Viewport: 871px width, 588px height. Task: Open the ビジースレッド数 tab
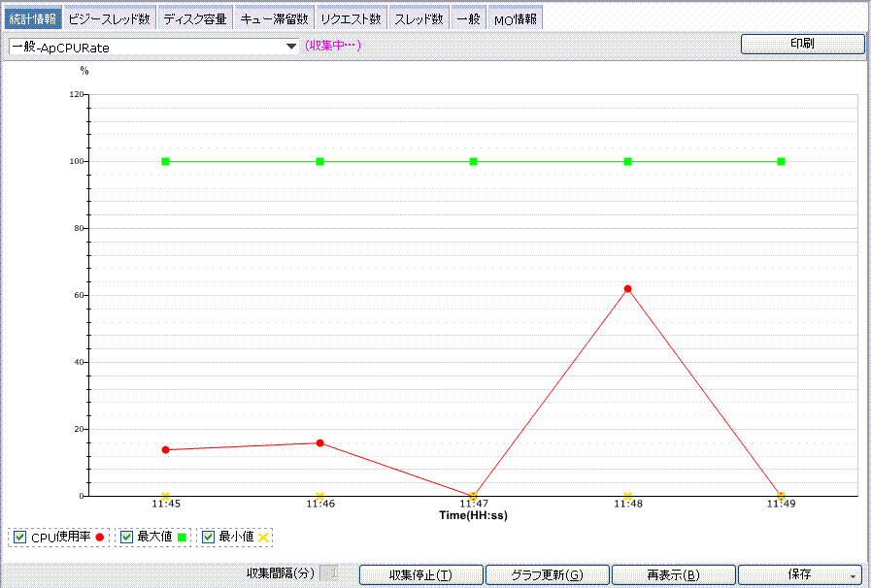point(109,19)
